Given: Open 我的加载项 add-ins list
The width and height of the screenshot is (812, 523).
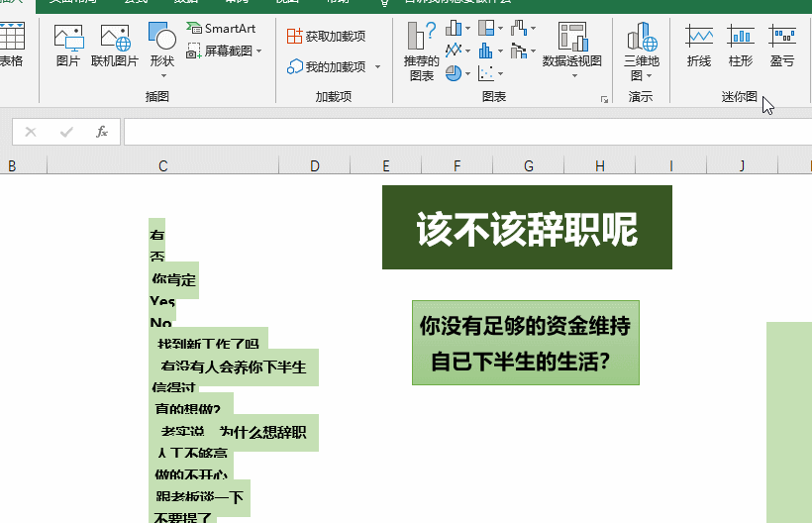Looking at the screenshot, I should (x=334, y=66).
